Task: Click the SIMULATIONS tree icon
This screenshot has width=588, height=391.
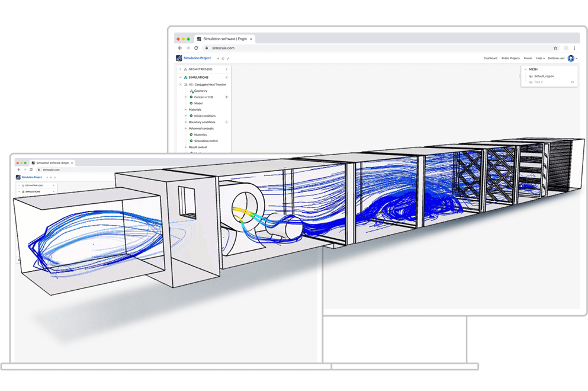Action: (186, 78)
